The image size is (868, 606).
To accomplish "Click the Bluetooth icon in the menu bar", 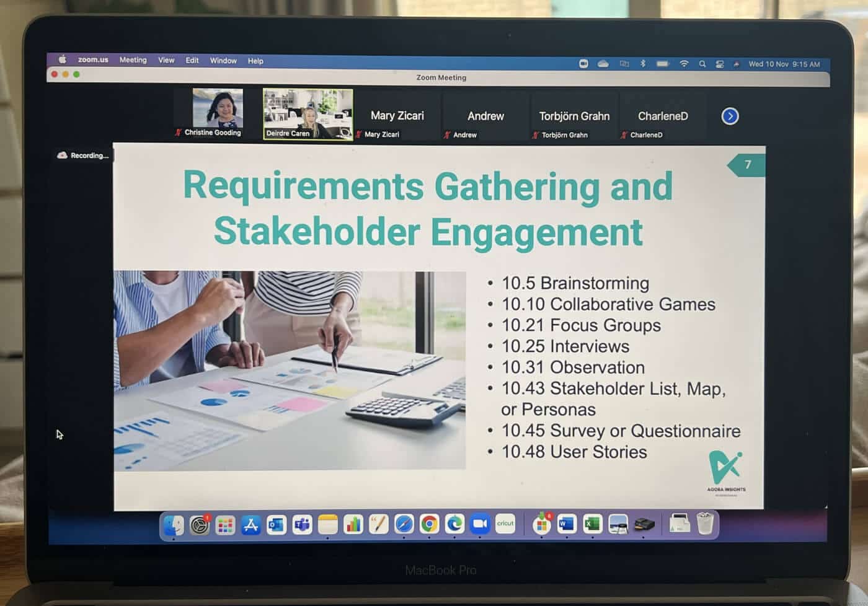I will pyautogui.click(x=643, y=64).
